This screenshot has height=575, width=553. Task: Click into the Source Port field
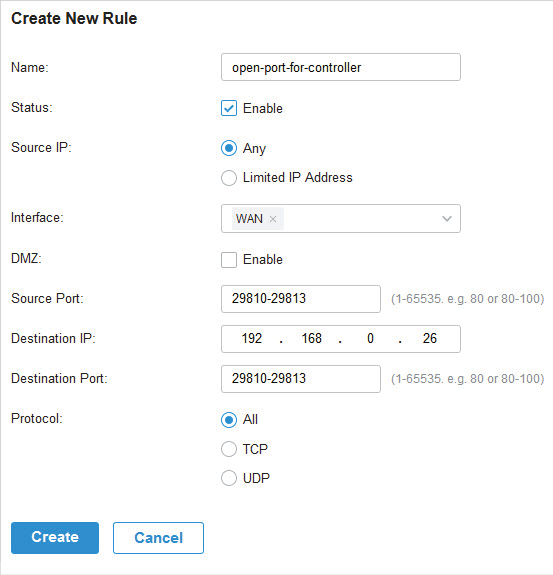301,299
